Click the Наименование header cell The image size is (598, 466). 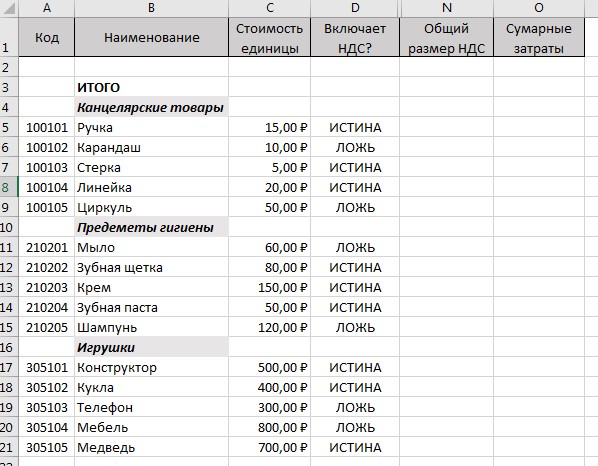pos(151,37)
